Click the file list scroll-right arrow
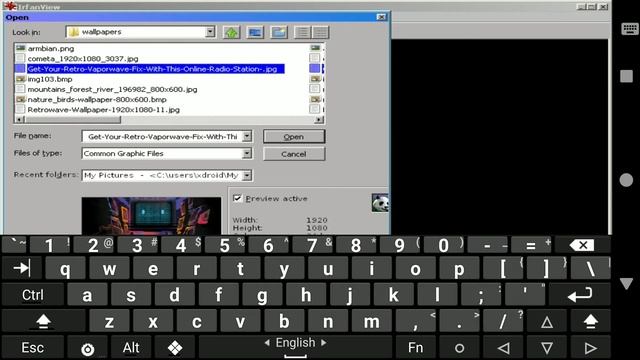The width and height of the screenshot is (640, 360). pyautogui.click(x=319, y=120)
